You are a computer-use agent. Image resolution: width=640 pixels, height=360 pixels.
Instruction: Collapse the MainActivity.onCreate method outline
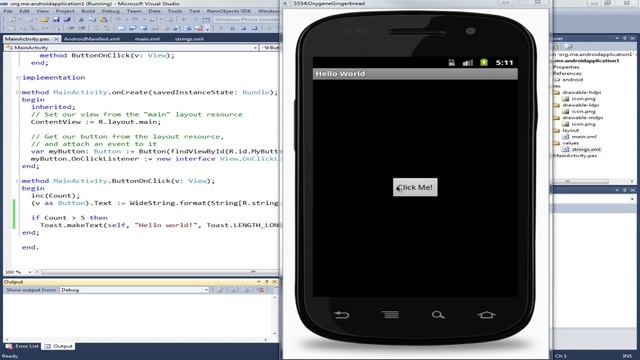click(18, 92)
